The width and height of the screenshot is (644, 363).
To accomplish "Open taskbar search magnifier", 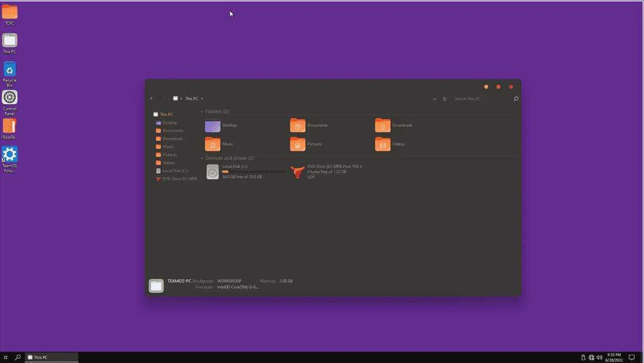I will point(18,357).
